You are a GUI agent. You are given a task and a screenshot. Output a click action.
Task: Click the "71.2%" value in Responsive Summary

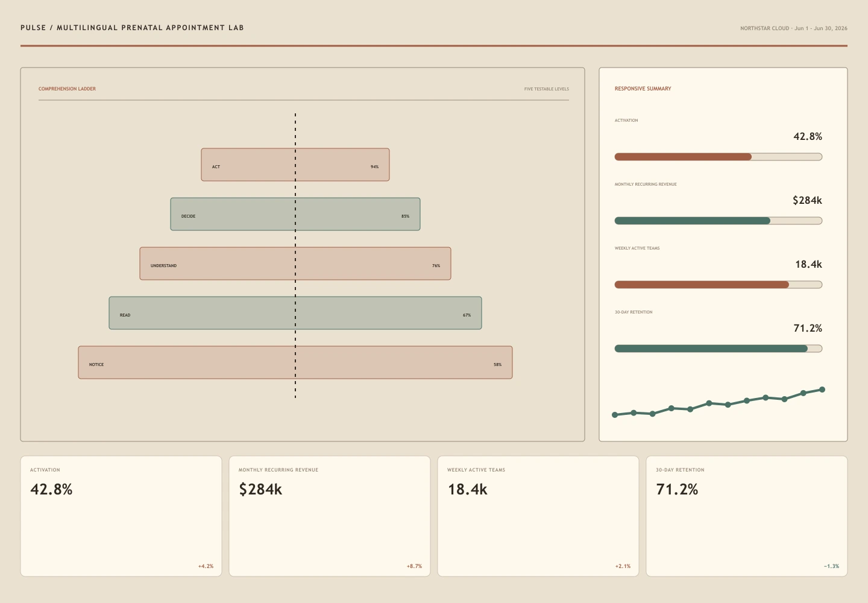808,328
